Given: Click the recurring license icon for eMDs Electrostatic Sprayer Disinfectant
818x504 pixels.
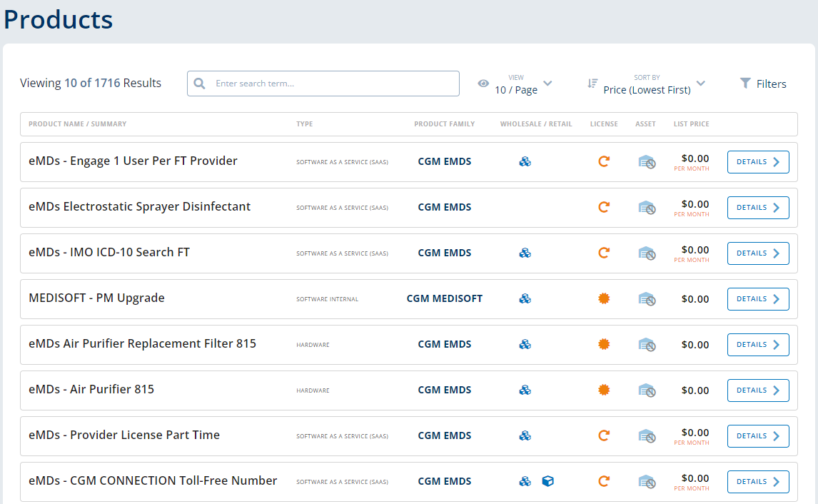Looking at the screenshot, I should (604, 208).
